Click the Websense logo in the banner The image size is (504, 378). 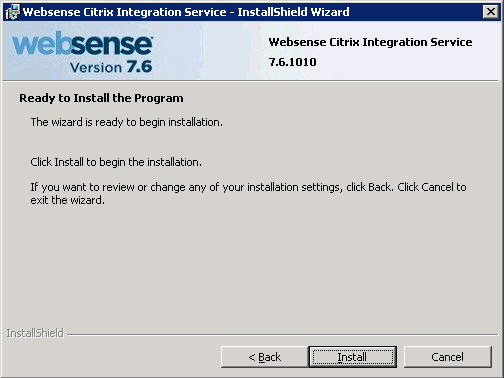coord(82,44)
